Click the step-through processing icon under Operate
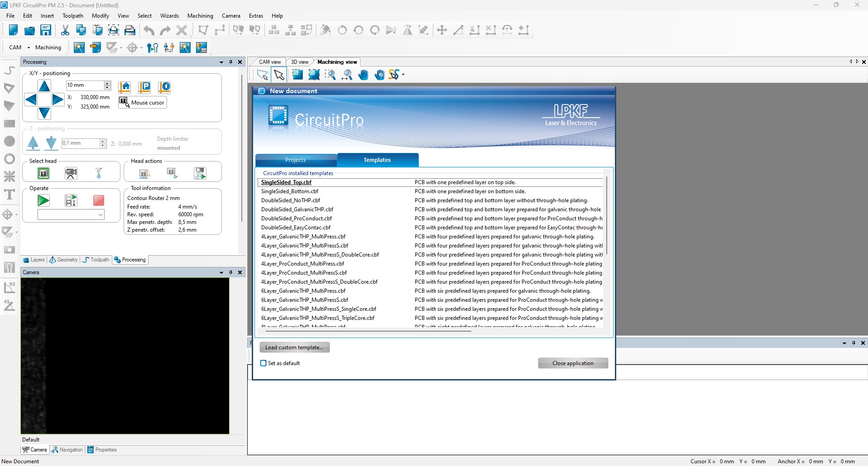Screen dimensions: 868x466 [71, 200]
